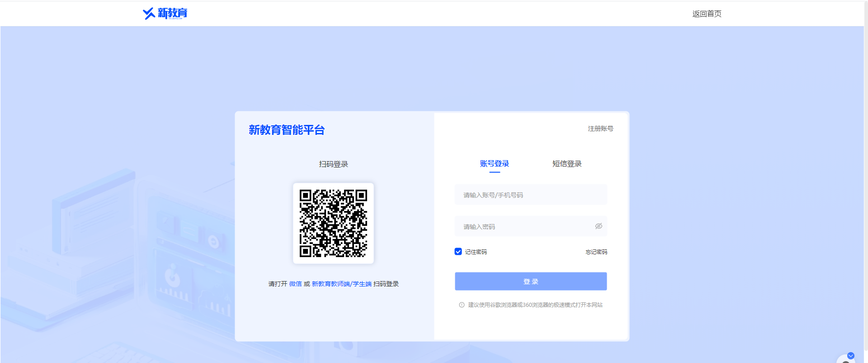The width and height of the screenshot is (868, 363).
Task: Click the info icon beside browser recommendation
Action: [462, 305]
